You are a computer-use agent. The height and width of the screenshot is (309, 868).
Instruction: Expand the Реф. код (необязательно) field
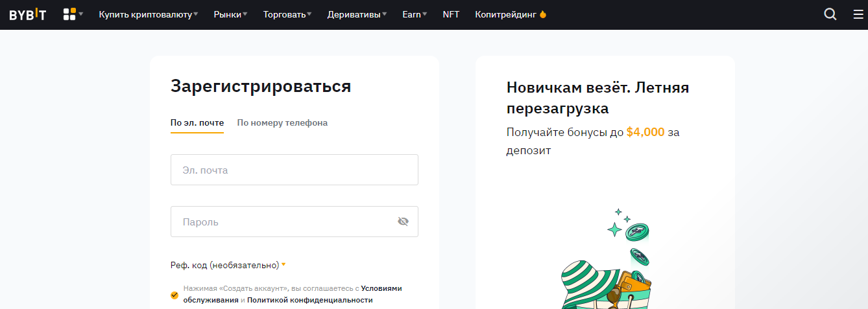pyautogui.click(x=228, y=265)
